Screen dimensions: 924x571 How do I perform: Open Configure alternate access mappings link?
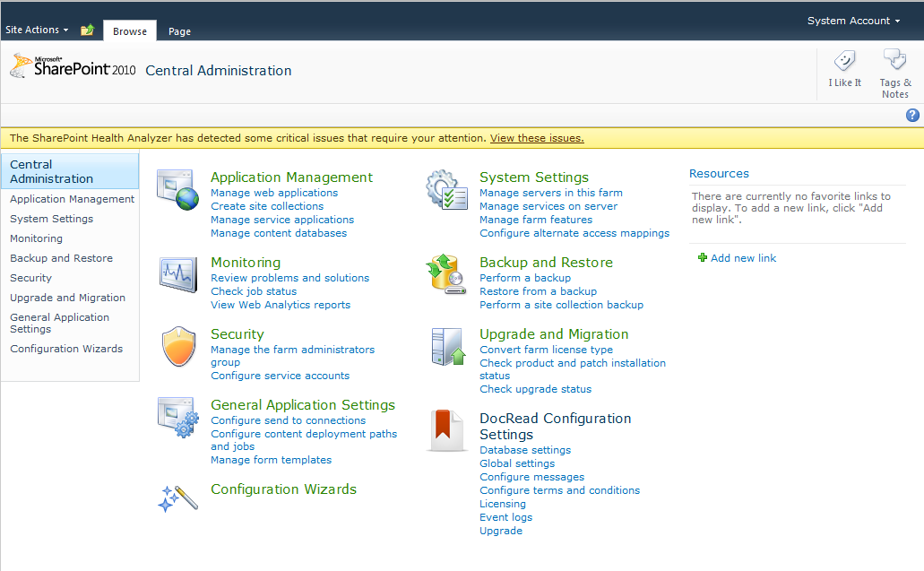pos(574,233)
